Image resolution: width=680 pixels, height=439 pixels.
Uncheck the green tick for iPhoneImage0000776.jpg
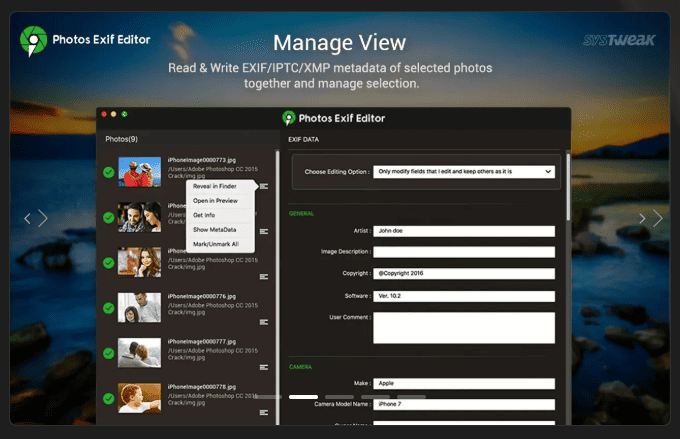[109, 308]
